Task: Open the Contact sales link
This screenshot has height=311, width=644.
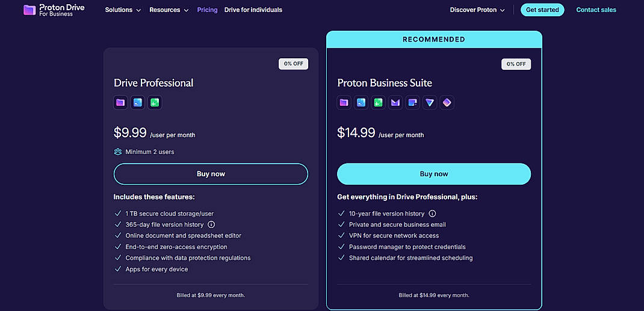Action: 596,10
